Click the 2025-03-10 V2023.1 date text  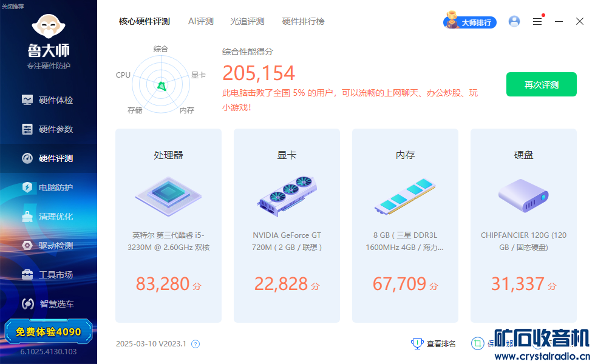[x=151, y=344]
